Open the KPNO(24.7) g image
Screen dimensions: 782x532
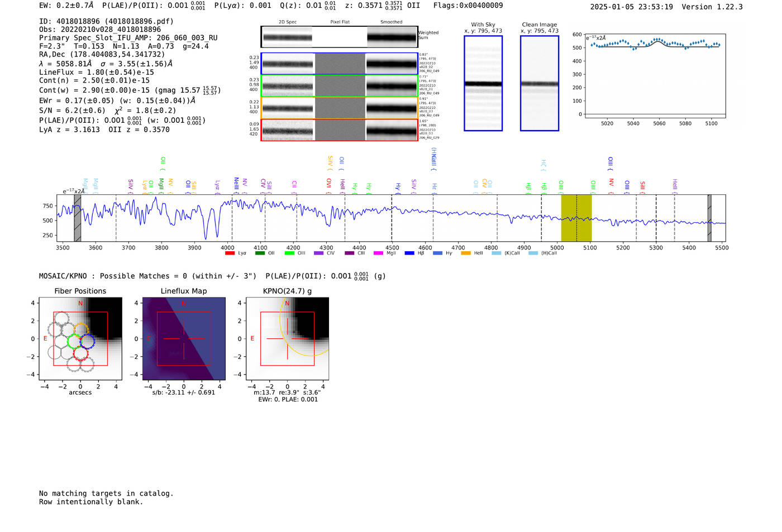[x=287, y=339]
